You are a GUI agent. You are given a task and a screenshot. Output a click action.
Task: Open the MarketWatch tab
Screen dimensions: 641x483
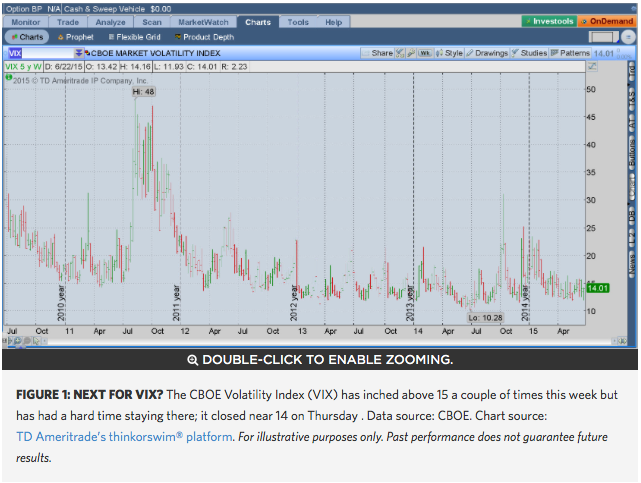point(203,22)
